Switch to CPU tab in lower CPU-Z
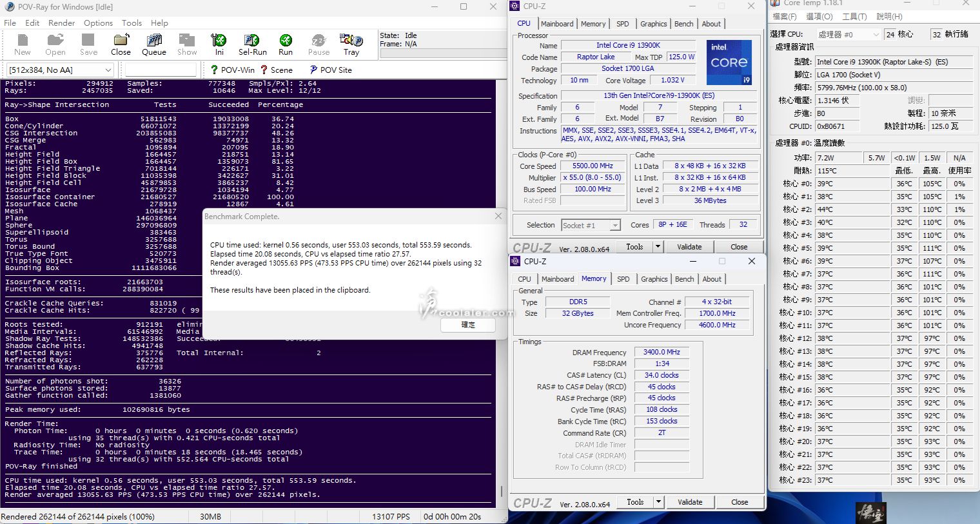 (525, 279)
